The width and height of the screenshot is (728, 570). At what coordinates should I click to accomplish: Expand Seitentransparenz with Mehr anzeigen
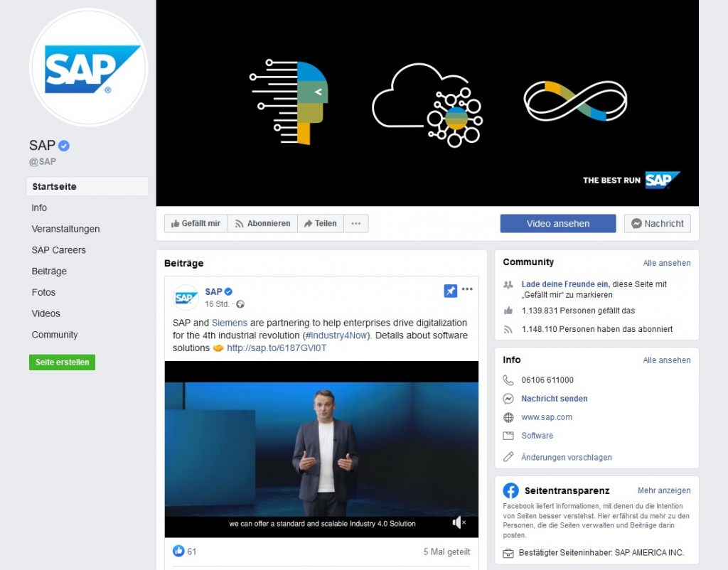tap(664, 490)
